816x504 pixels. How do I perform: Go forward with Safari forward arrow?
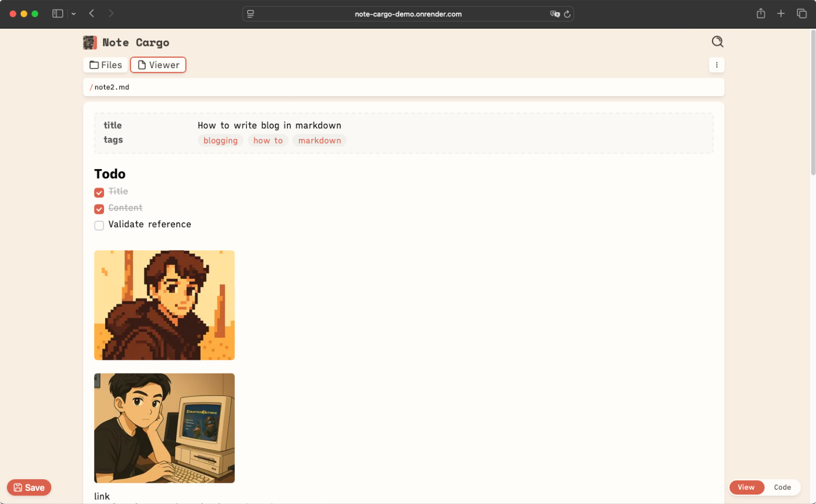pyautogui.click(x=111, y=13)
